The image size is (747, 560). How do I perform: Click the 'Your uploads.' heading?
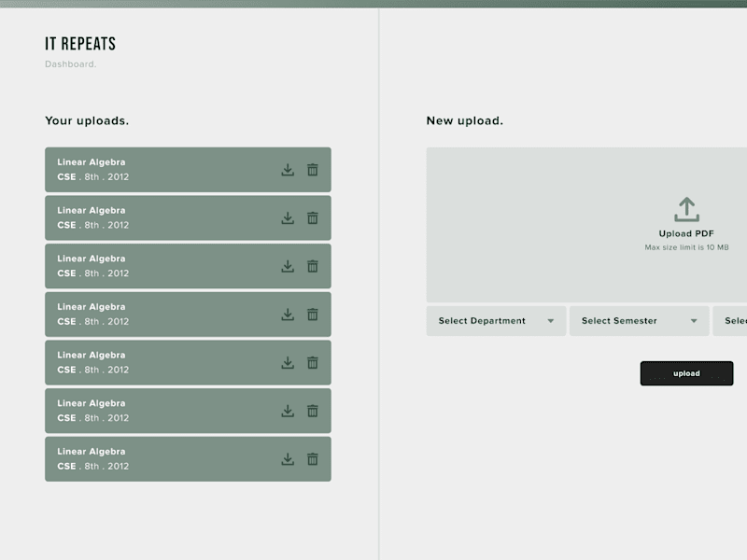(x=87, y=121)
